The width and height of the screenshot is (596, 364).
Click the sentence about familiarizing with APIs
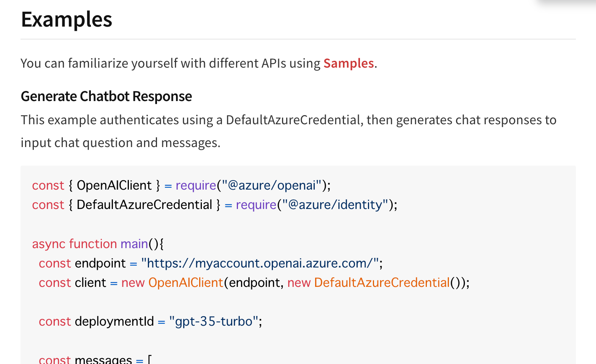[x=171, y=63]
